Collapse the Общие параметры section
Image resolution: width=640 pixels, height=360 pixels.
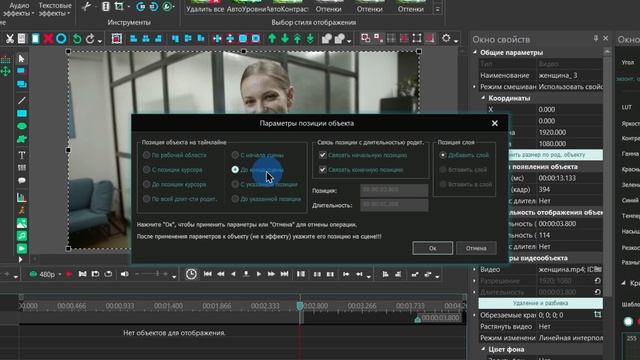475,52
